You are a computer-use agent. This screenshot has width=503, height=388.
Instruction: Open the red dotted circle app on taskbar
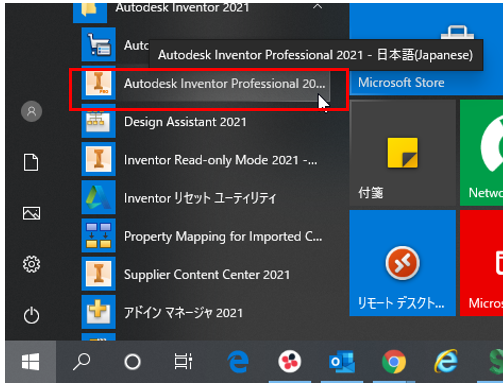click(x=290, y=362)
